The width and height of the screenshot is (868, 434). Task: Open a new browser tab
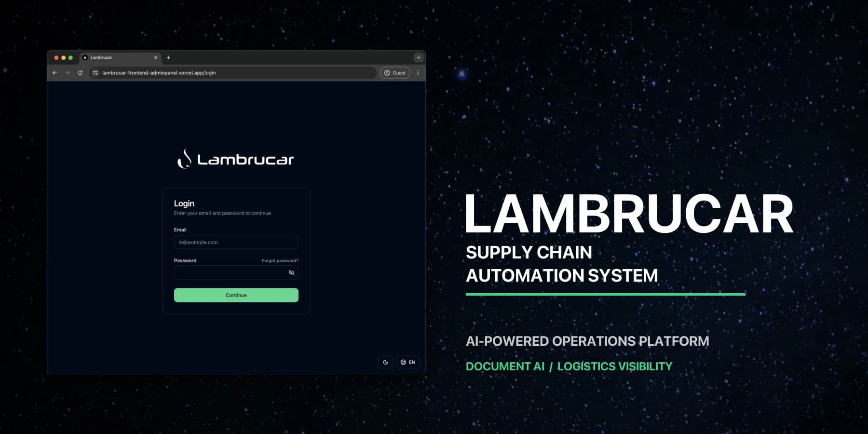click(168, 57)
